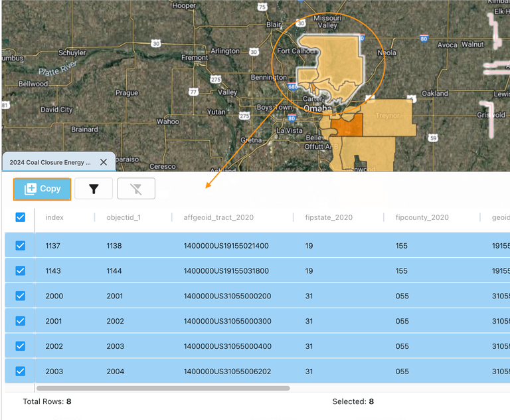Click the clear filter icon button
Image resolution: width=510 pixels, height=420 pixels.
(x=136, y=189)
